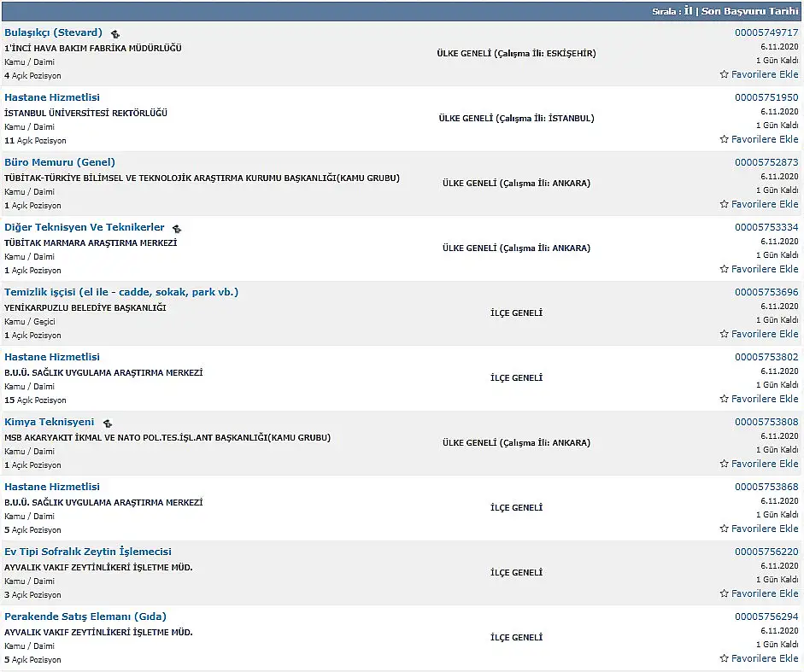Add Zeytin İşlemecisi listing via Favorilere Ekle text

765,593
